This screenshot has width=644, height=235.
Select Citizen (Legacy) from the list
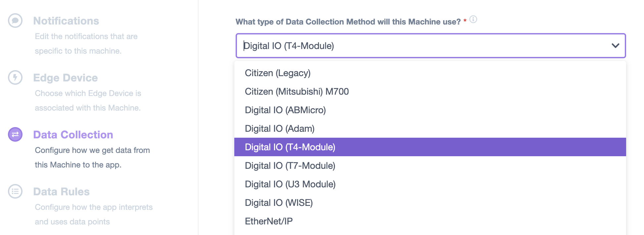[x=430, y=73]
